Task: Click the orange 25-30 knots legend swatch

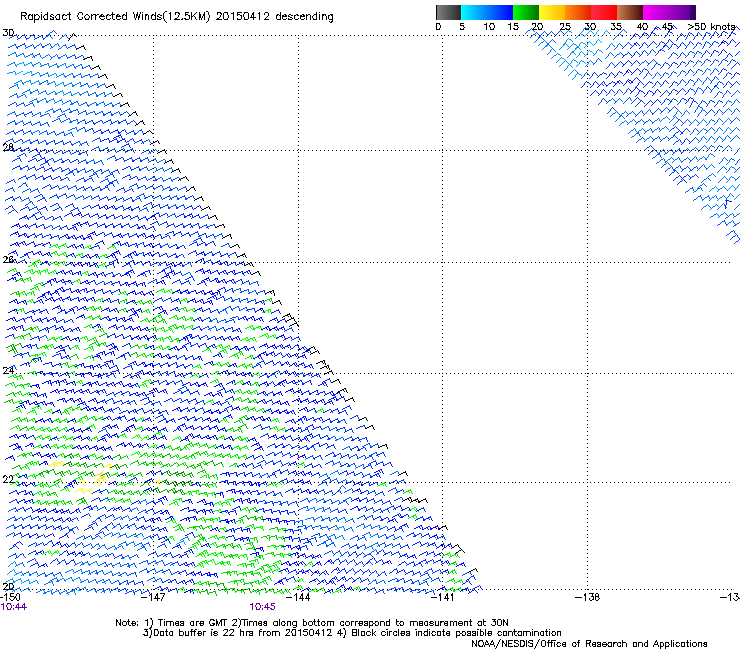Action: (x=578, y=12)
